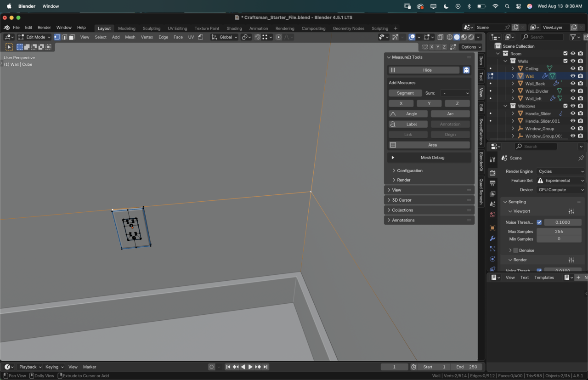Open the MeasureIt Sum dropdown

tap(455, 93)
